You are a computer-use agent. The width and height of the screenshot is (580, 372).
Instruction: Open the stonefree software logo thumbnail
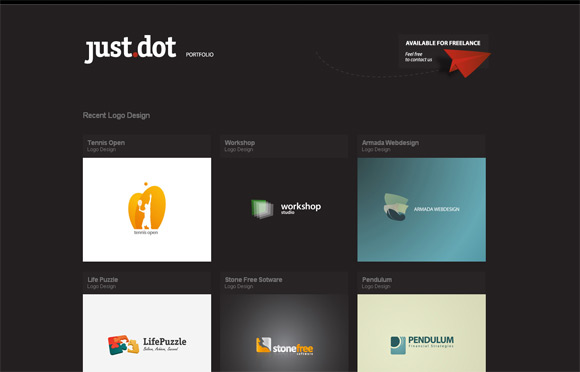(x=284, y=333)
